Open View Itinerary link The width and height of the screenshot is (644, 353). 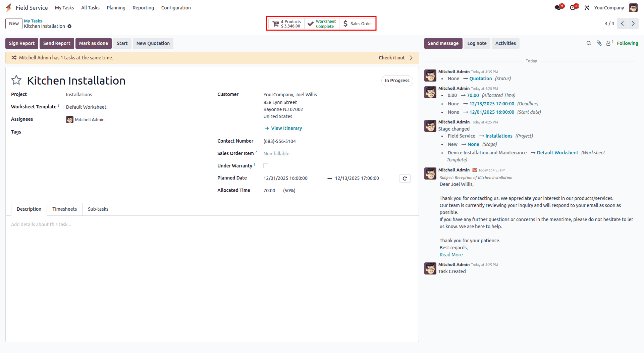[x=286, y=128]
